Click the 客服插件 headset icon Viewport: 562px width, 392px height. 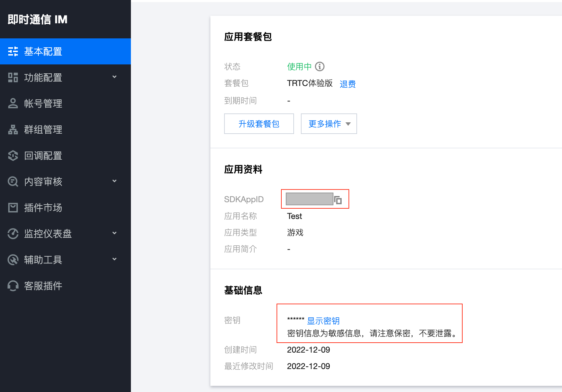[13, 286]
